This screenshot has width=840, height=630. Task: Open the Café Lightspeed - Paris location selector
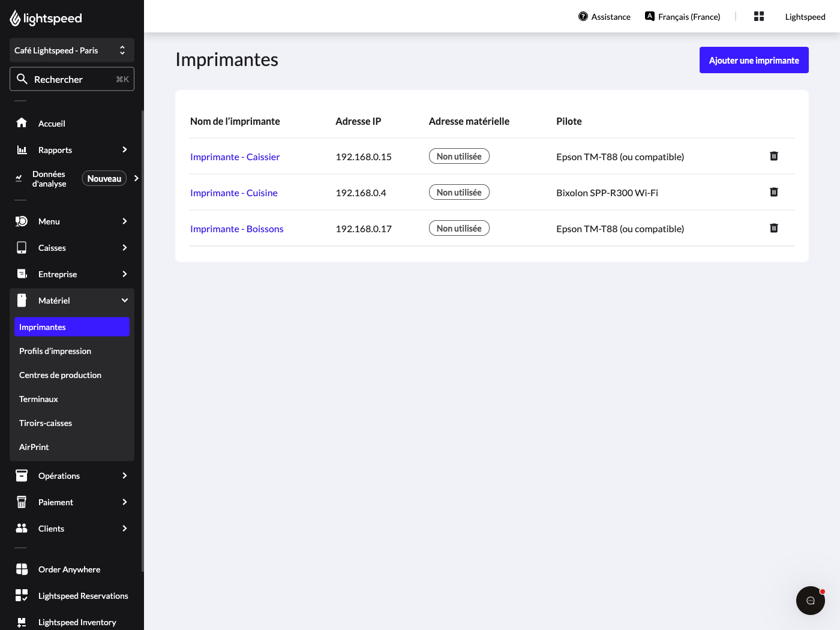72,50
